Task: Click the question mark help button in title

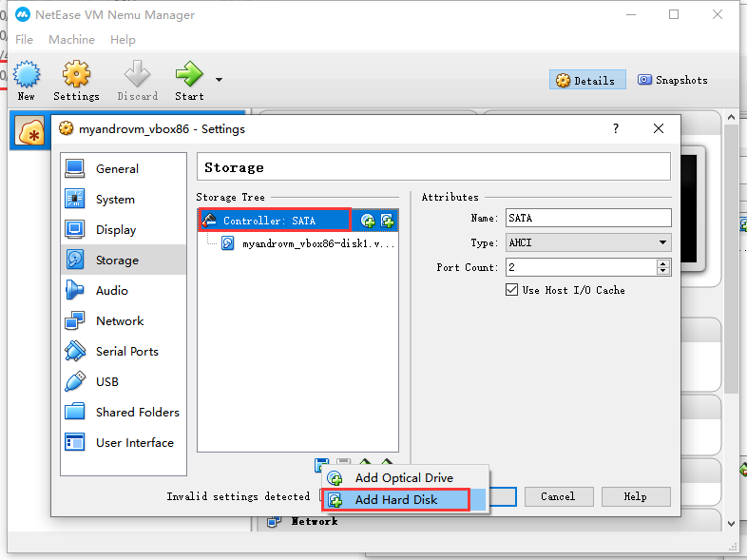Action: click(616, 128)
